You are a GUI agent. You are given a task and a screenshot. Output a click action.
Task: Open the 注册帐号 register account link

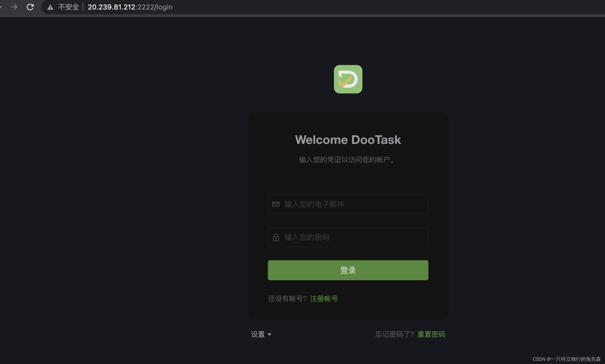pyautogui.click(x=324, y=299)
